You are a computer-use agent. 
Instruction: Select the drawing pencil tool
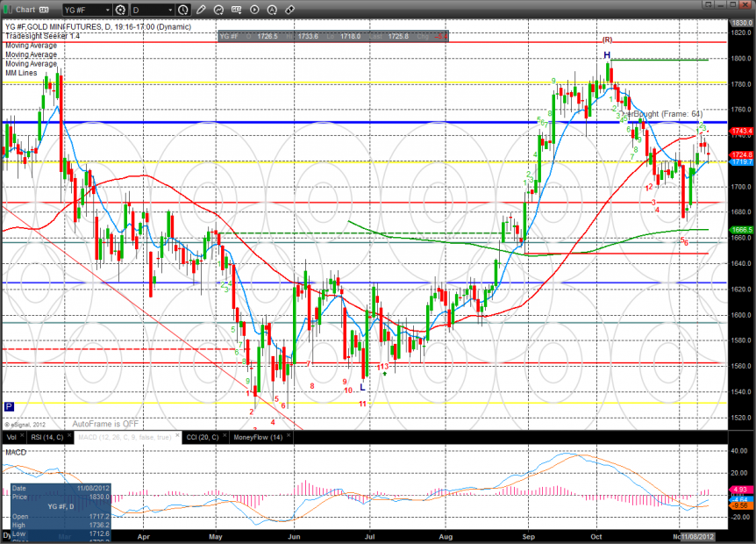[201, 10]
